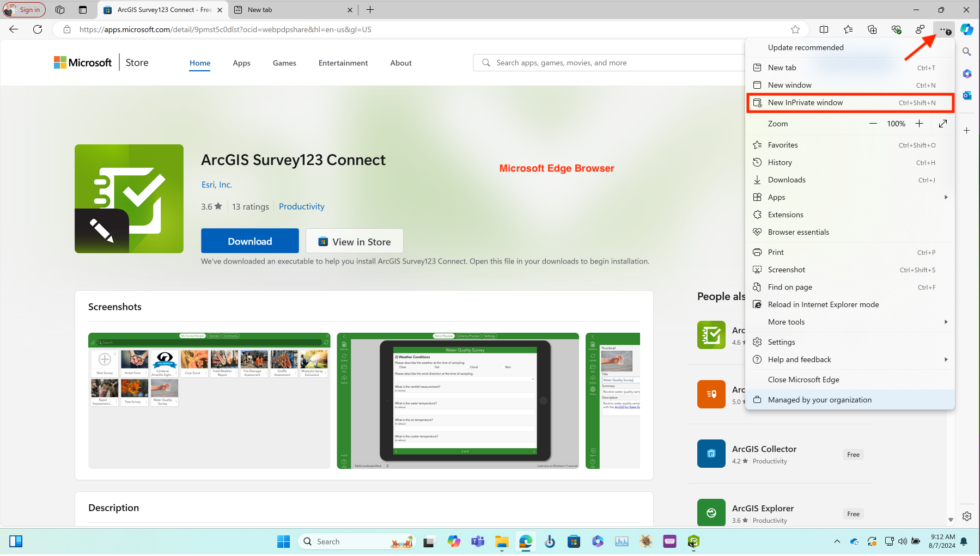The image size is (980, 556).
Task: Click the Split screen icon in toolbar
Action: coord(824,29)
